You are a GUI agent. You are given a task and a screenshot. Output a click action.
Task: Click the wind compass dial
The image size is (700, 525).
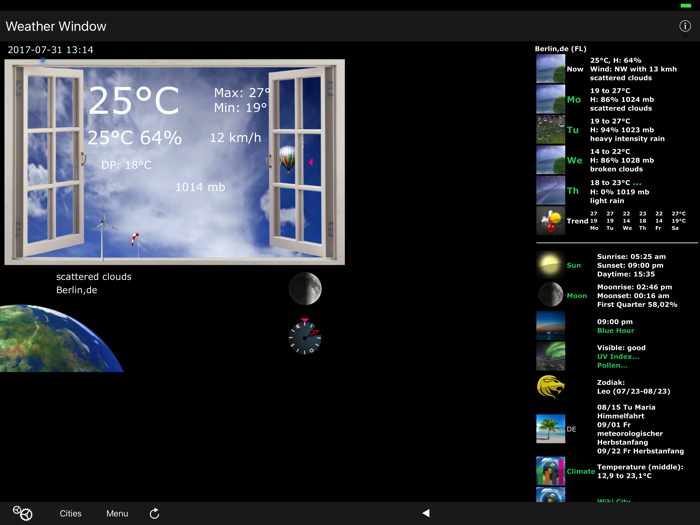pyautogui.click(x=304, y=337)
